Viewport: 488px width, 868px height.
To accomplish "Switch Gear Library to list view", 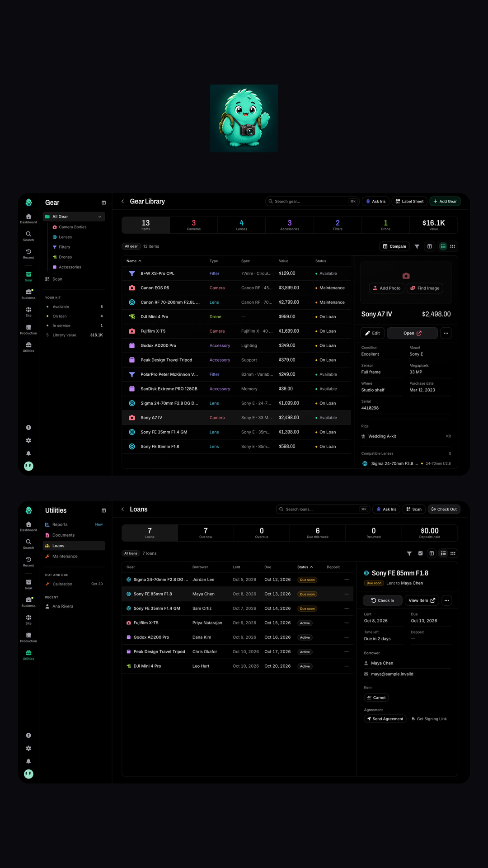I will pos(443,246).
